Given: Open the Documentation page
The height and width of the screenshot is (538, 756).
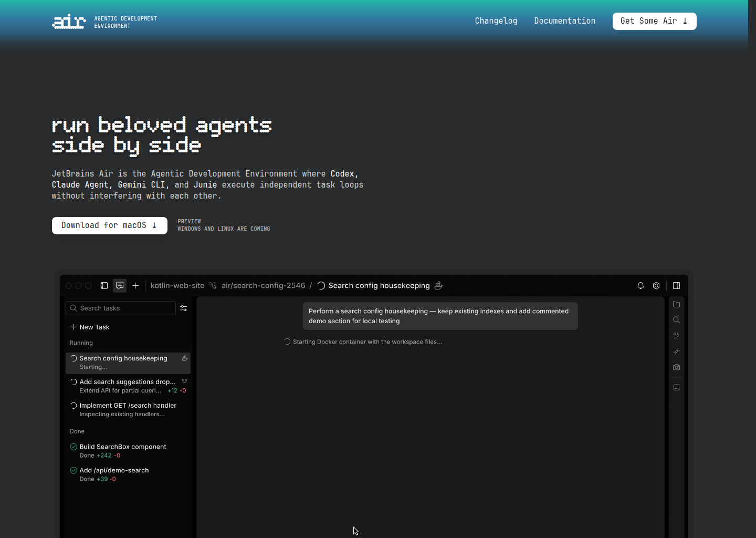Looking at the screenshot, I should click(x=565, y=21).
